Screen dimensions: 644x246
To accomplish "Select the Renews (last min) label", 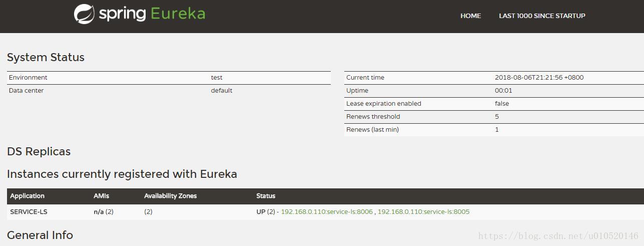I will 373,130.
